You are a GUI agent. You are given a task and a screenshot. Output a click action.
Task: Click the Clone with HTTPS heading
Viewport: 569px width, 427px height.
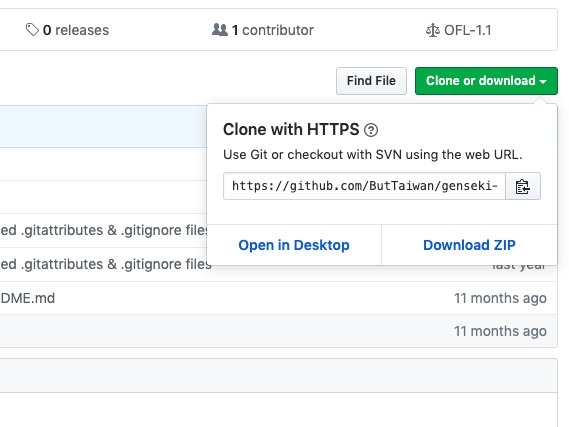pos(291,130)
